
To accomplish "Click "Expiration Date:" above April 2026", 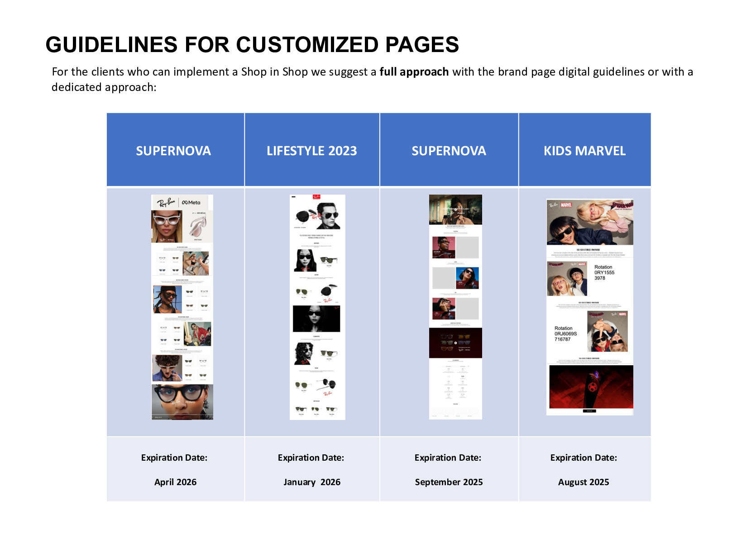I will (174, 458).
